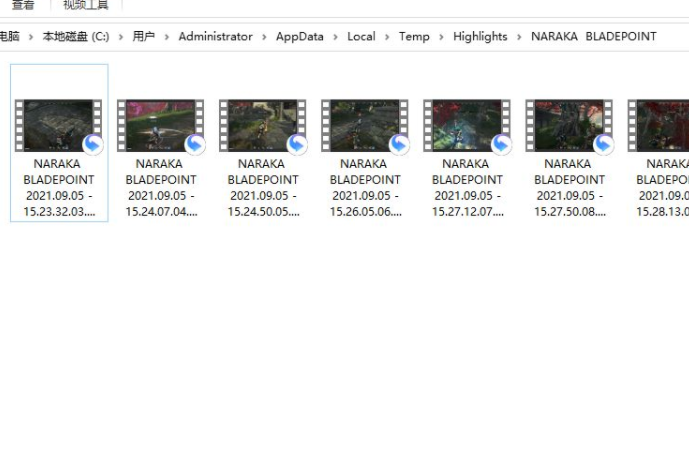
Task: Go to AppData folder in the breadcrumb
Action: point(300,36)
